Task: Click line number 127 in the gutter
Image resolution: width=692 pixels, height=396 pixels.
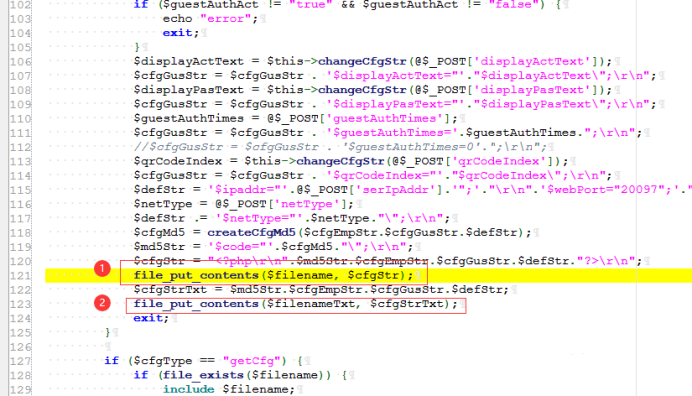Action: 20,361
